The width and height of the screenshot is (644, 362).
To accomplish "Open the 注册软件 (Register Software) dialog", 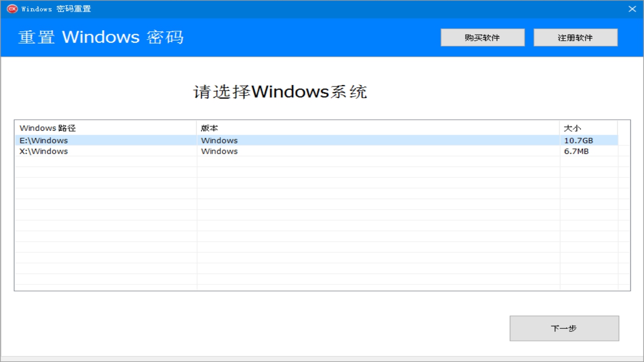I will [x=575, y=37].
